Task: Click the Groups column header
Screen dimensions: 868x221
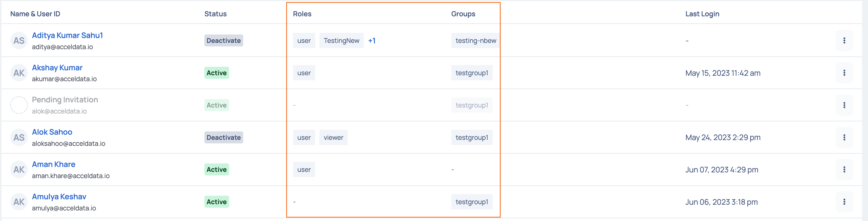Action: tap(463, 14)
